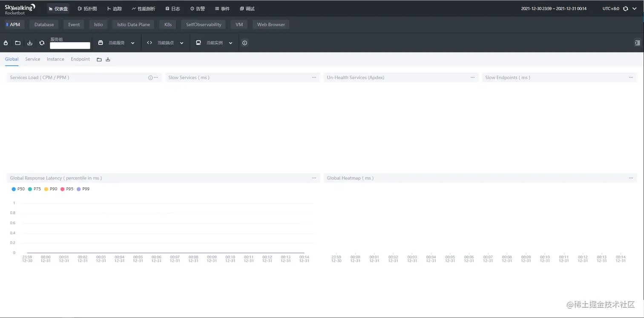Switch to the Database dashboard
This screenshot has width=644, height=318.
44,25
